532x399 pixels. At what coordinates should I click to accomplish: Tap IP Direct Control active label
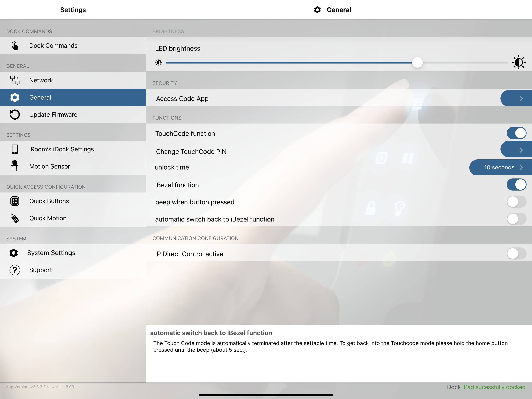(189, 254)
